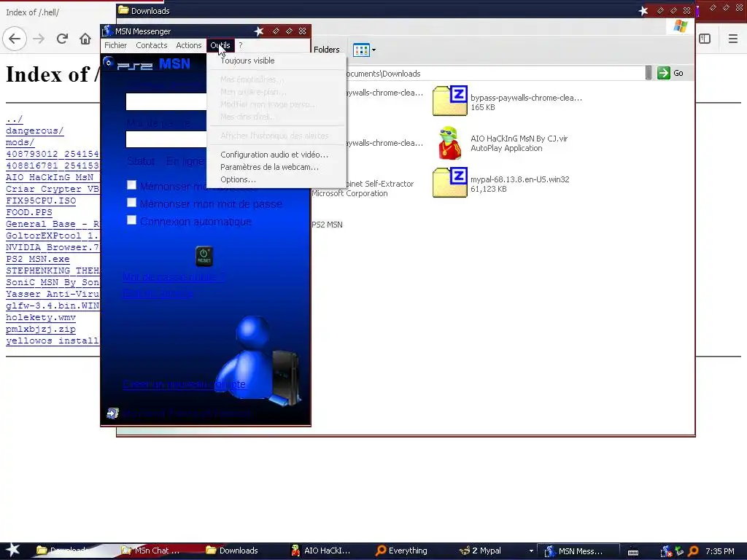747x560 pixels.
Task: Open the Views dropdown arrow
Action: click(374, 50)
